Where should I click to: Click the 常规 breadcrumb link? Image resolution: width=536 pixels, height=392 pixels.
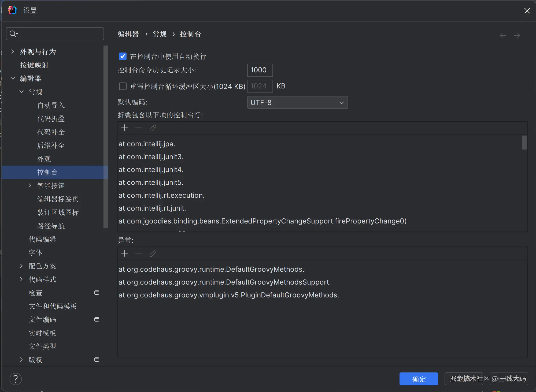(160, 34)
